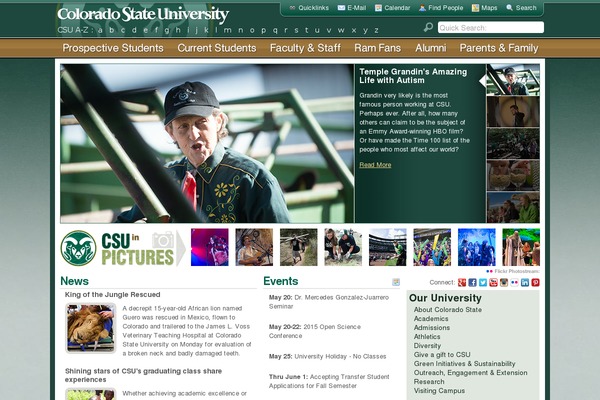Screen dimensions: 600x400
Task: Go to the Current Students section
Action: coord(217,48)
